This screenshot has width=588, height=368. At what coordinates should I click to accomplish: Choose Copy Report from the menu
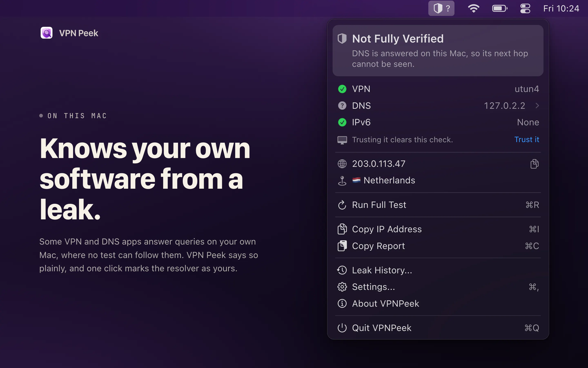tap(438, 246)
